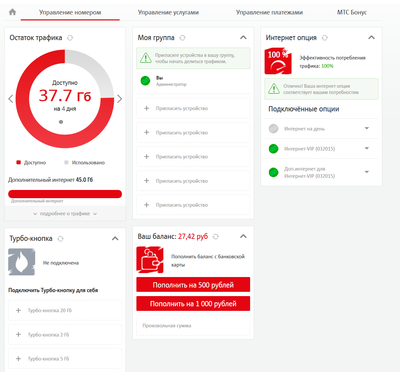Viewport: 400px width, 372px height.
Task: Refresh the balance amount
Action: pos(216,237)
